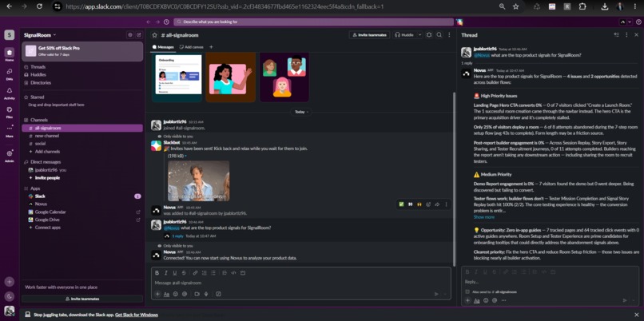Open the help icon in top bar
644x321 pixels.
638,22
